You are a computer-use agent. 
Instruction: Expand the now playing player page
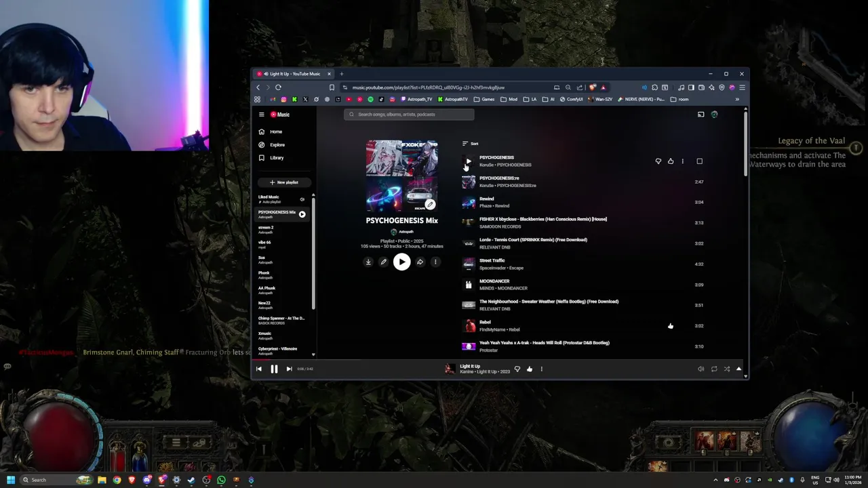click(x=738, y=369)
